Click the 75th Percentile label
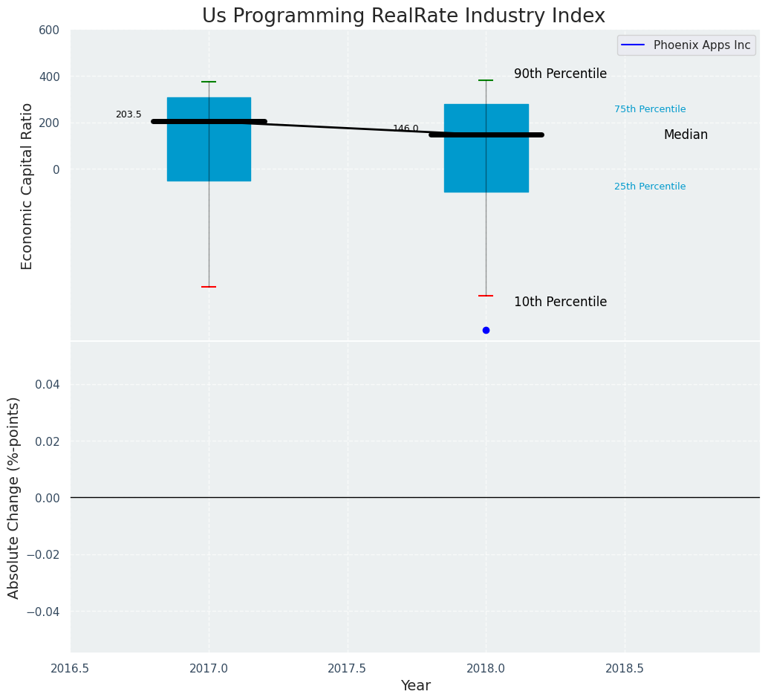The width and height of the screenshot is (768, 700). coord(650,108)
